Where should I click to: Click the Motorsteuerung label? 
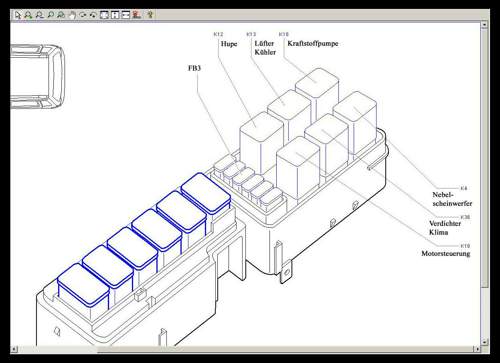[446, 253]
